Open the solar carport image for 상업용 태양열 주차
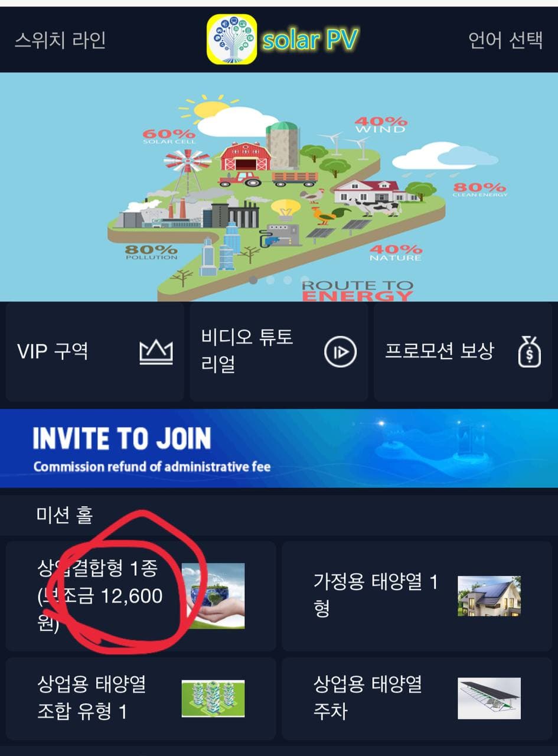This screenshot has width=558, height=756. pyautogui.click(x=489, y=698)
